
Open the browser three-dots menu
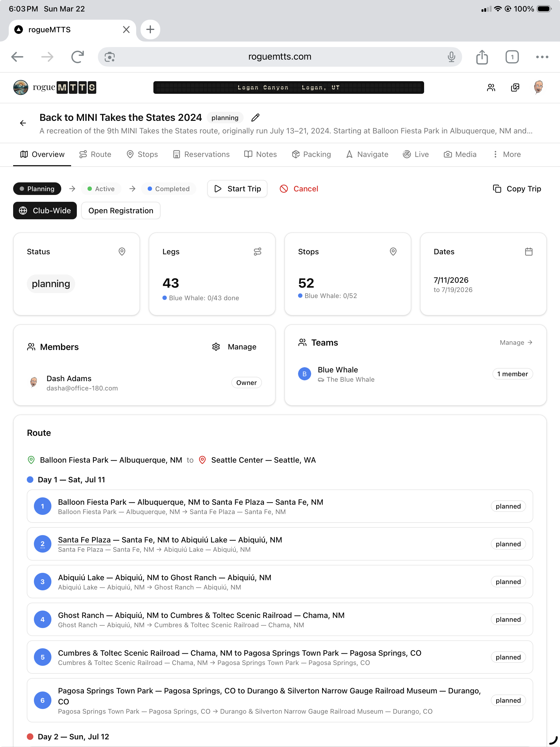pos(542,57)
